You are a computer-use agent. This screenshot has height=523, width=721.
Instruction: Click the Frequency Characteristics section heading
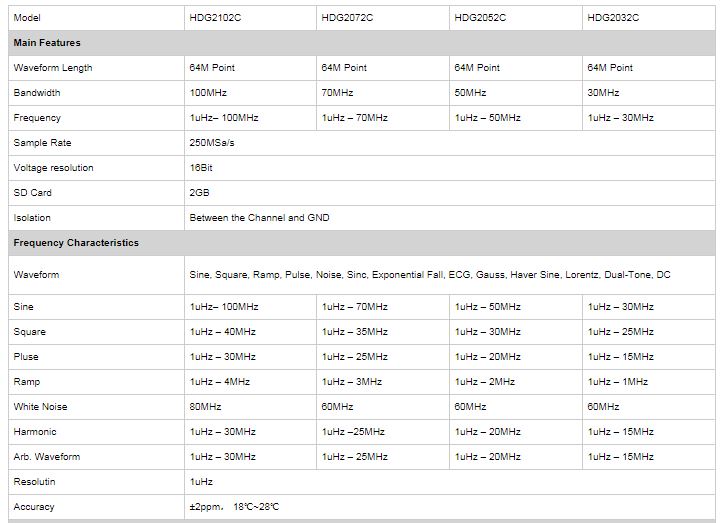(76, 243)
